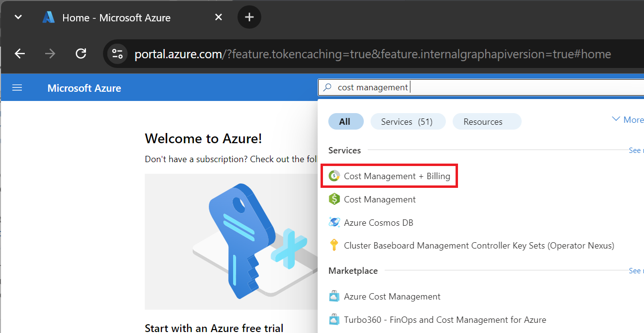This screenshot has height=333, width=644.
Task: Filter results by Services (51)
Action: [407, 122]
